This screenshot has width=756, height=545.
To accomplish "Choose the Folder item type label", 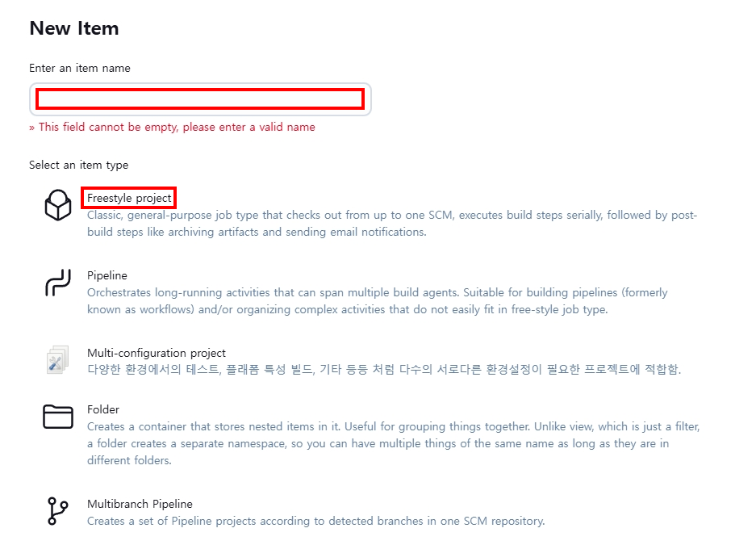I will pyautogui.click(x=102, y=409).
